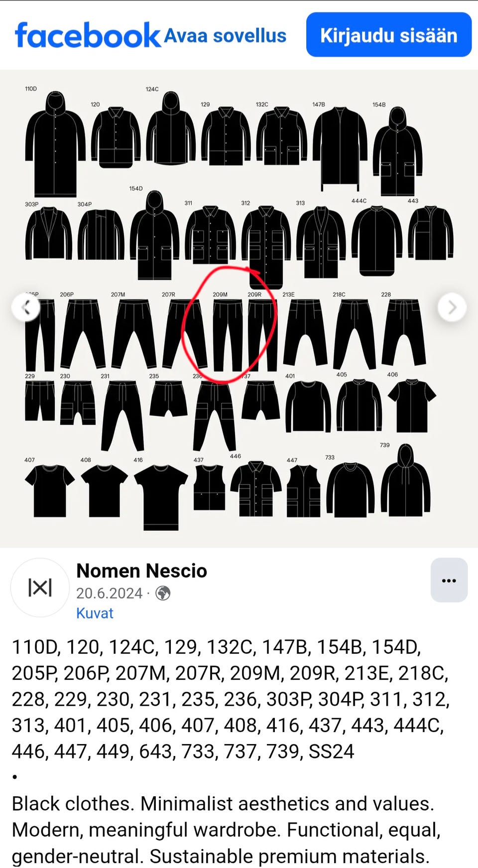
Task: Go to next photo with right arrow
Action: point(452,307)
